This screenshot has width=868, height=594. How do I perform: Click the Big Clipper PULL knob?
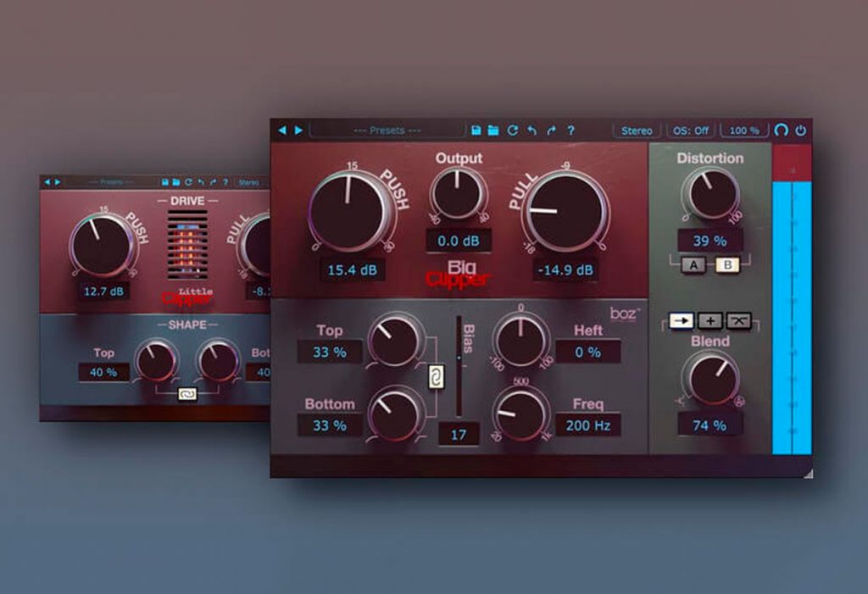[x=565, y=212]
